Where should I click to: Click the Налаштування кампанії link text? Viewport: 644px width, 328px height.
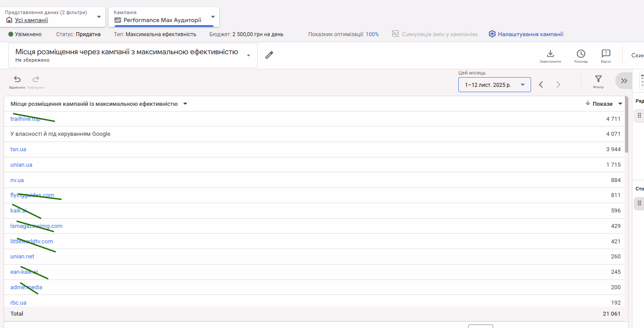531,34
